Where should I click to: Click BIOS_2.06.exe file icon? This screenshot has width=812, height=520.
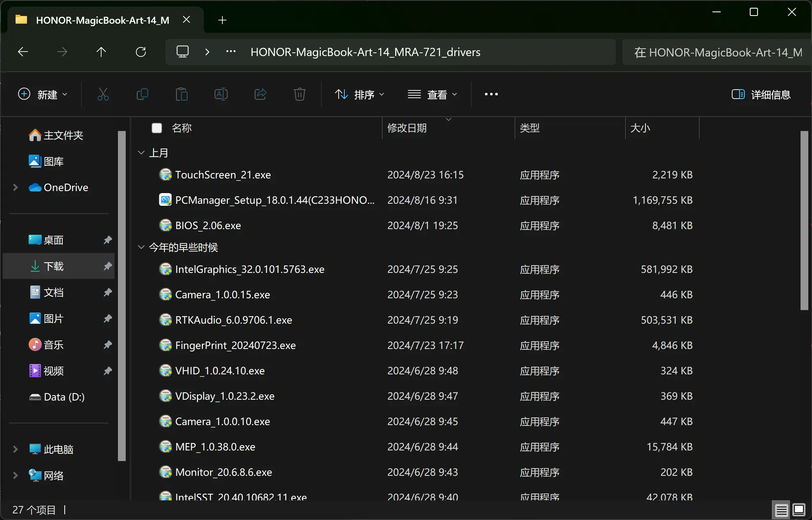165,225
